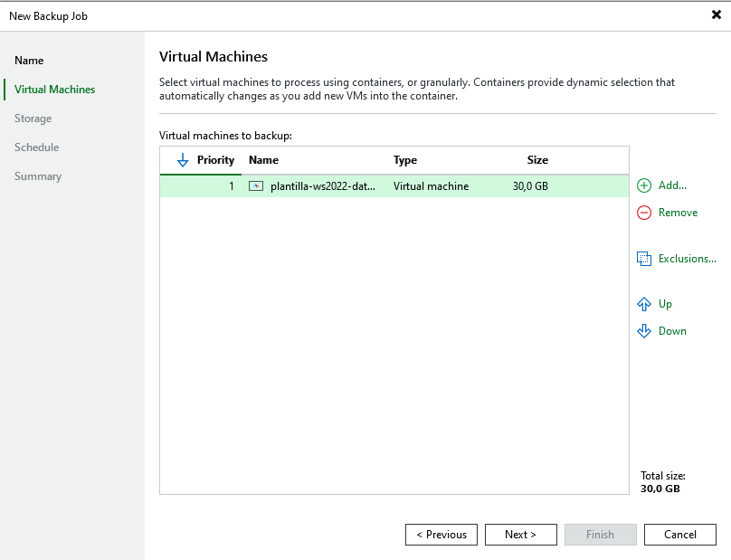Proceed with the Next button
Screen dimensions: 731x560
[x=521, y=535]
